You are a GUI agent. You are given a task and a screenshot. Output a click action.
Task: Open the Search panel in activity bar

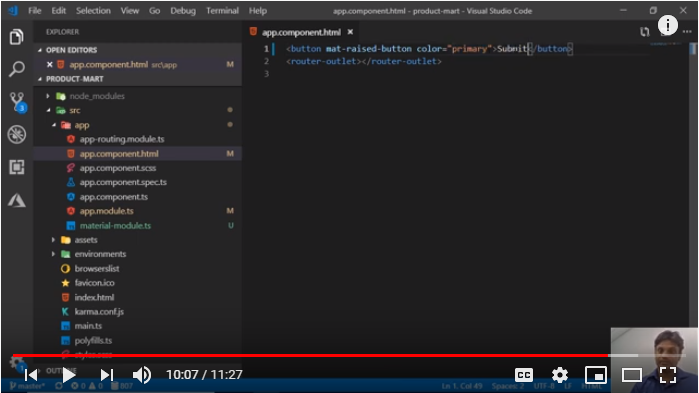point(17,69)
